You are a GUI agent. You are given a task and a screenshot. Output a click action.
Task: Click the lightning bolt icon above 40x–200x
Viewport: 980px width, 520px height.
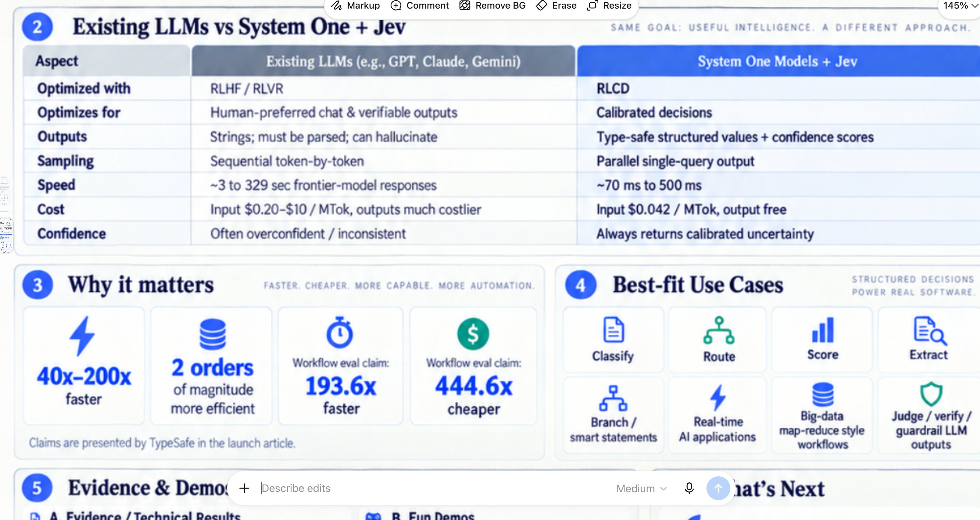coord(82,336)
